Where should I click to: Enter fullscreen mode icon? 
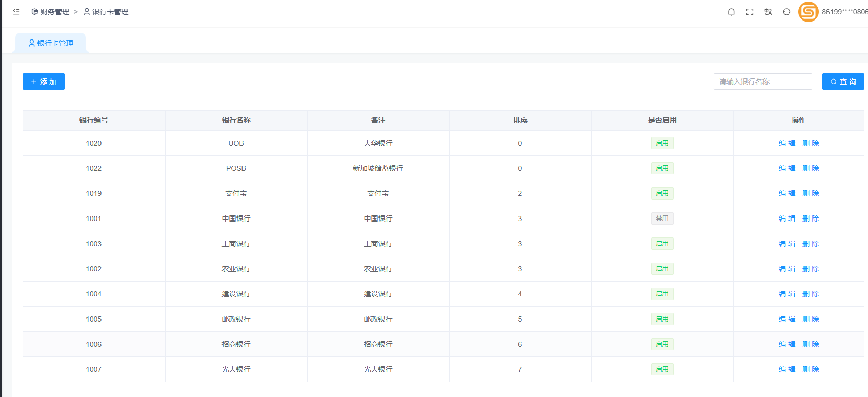click(x=750, y=12)
